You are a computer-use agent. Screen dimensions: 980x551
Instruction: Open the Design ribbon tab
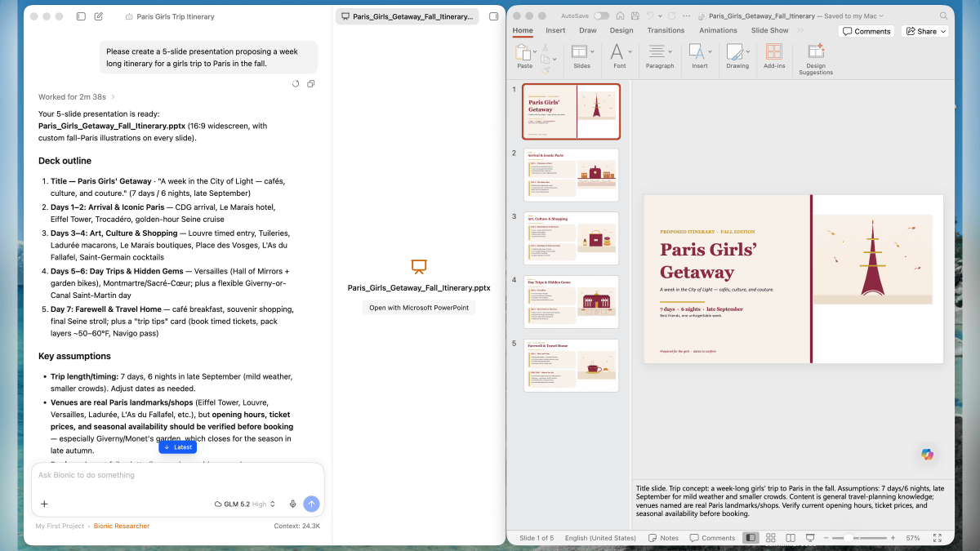tap(621, 30)
